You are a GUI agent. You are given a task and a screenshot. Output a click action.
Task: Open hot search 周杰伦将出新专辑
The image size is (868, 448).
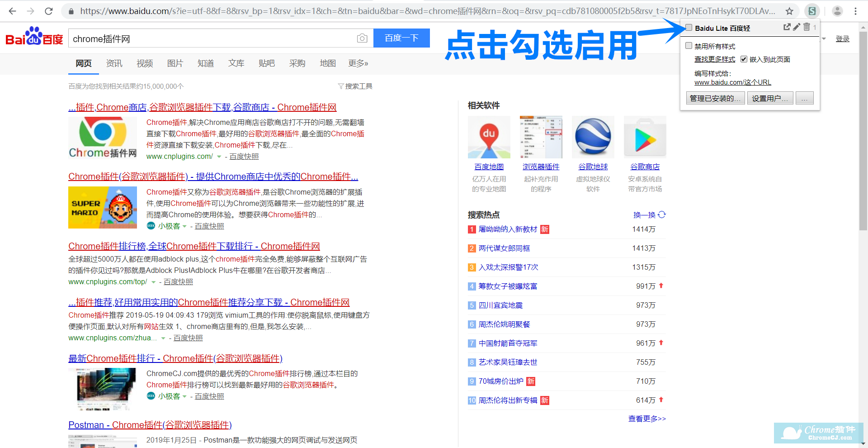click(508, 400)
